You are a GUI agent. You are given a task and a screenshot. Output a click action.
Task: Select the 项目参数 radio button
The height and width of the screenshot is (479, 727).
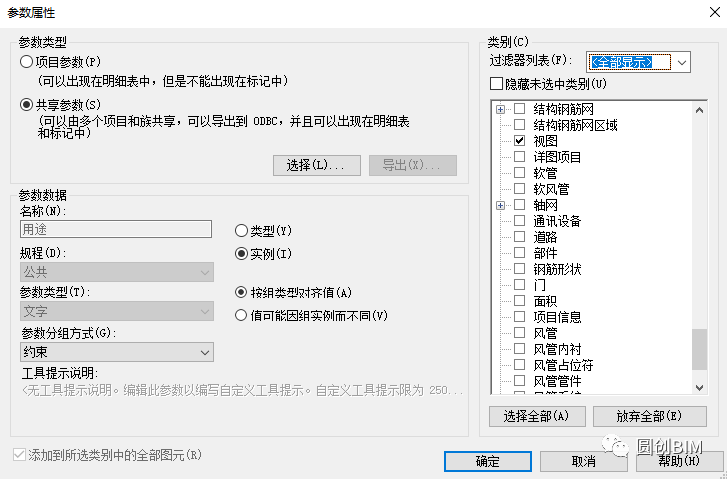coord(26,62)
